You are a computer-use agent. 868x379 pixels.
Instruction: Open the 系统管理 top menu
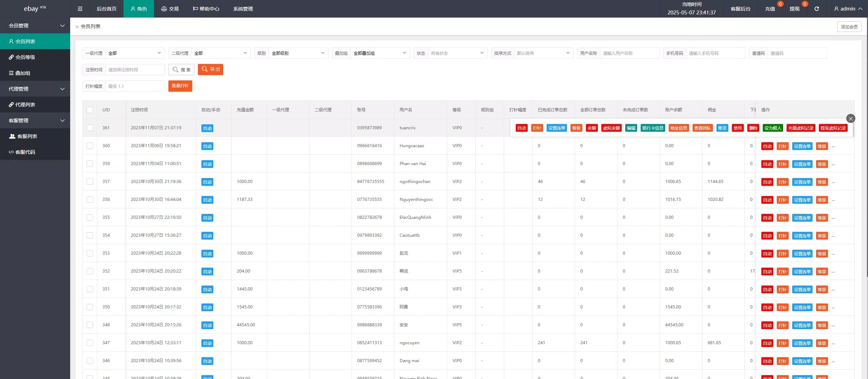tap(243, 9)
